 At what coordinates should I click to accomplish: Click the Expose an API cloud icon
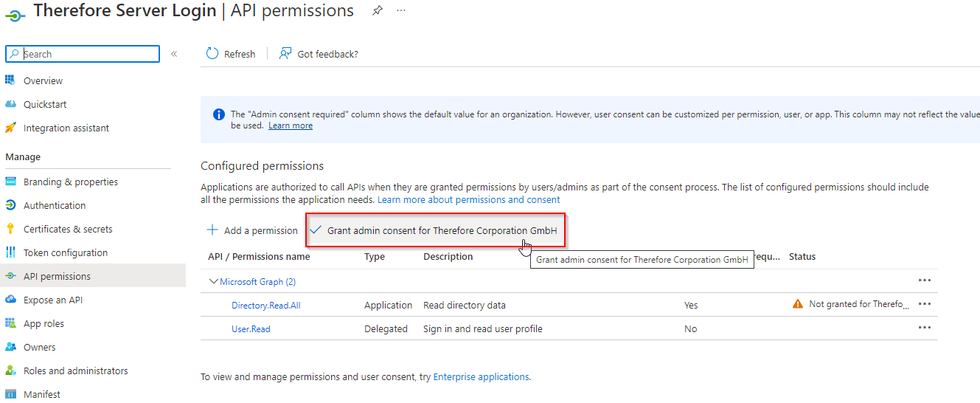(10, 300)
